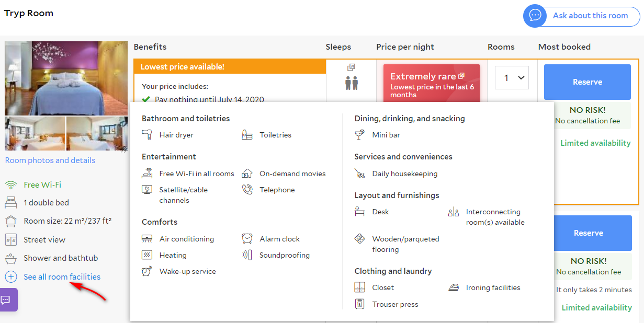644x323 pixels.
Task: Click the Your price includes: text
Action: (x=175, y=86)
